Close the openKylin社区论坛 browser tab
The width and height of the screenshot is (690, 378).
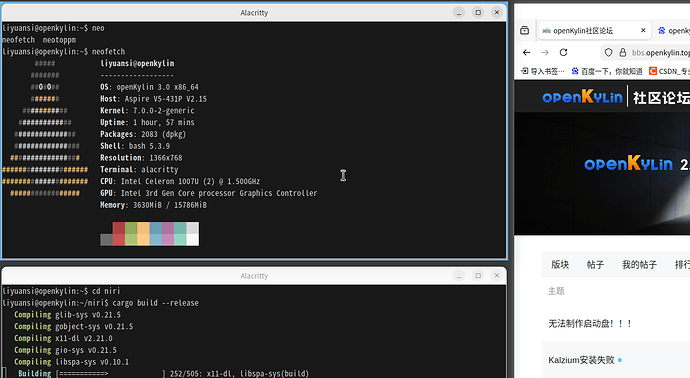[643, 30]
